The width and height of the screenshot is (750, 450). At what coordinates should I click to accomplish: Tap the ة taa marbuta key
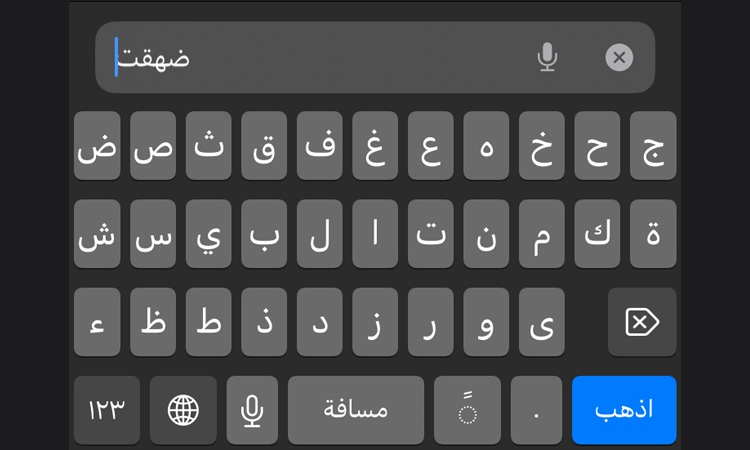[653, 234]
